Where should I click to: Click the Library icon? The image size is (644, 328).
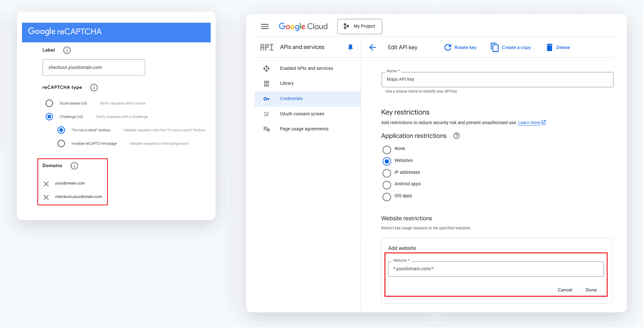(x=266, y=83)
